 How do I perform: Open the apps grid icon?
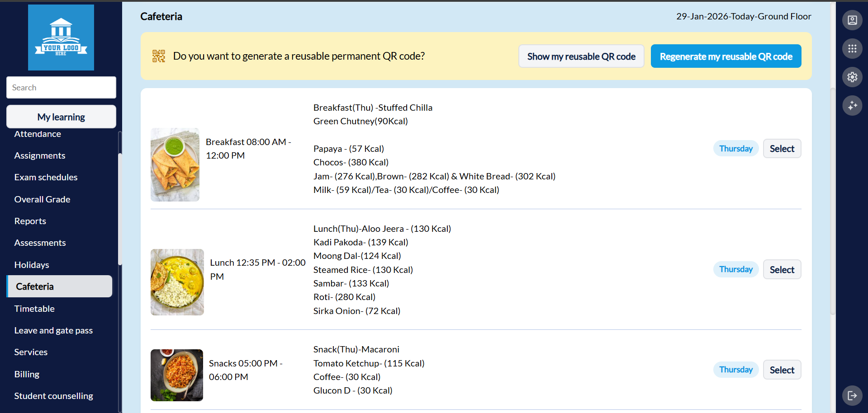852,49
